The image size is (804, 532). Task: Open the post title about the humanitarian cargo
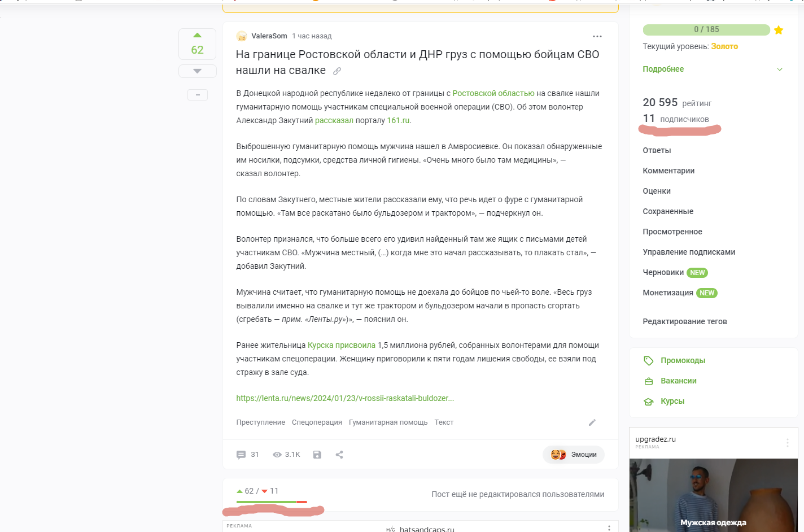(417, 62)
